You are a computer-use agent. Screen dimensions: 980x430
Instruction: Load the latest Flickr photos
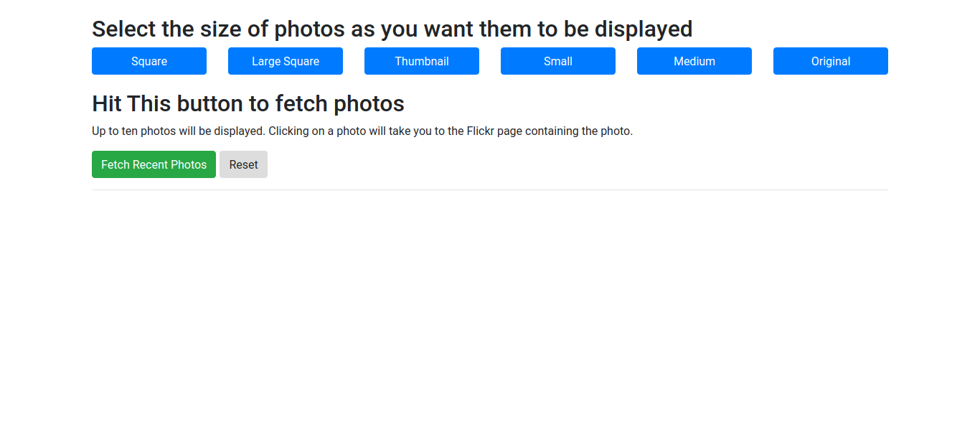154,164
